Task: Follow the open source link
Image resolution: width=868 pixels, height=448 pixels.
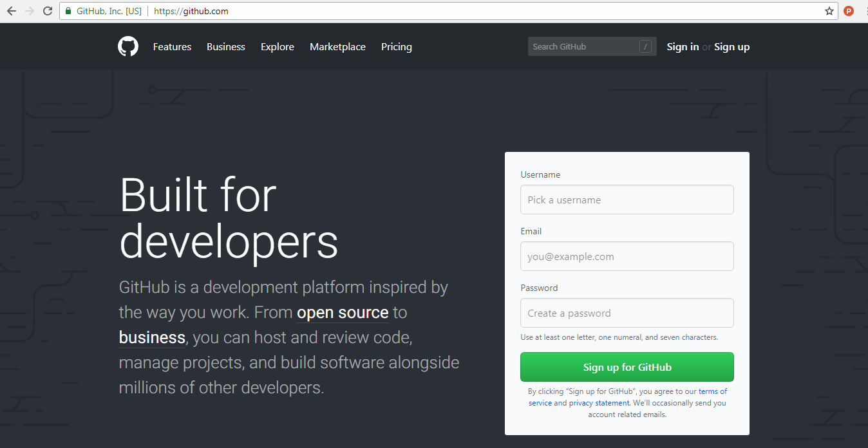Action: pos(343,312)
